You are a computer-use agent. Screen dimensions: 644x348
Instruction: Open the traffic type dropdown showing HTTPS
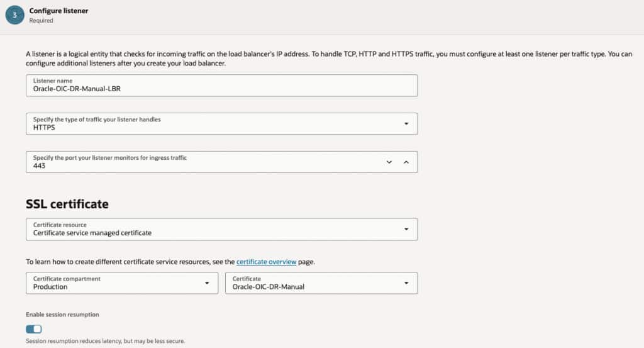click(x=214, y=123)
